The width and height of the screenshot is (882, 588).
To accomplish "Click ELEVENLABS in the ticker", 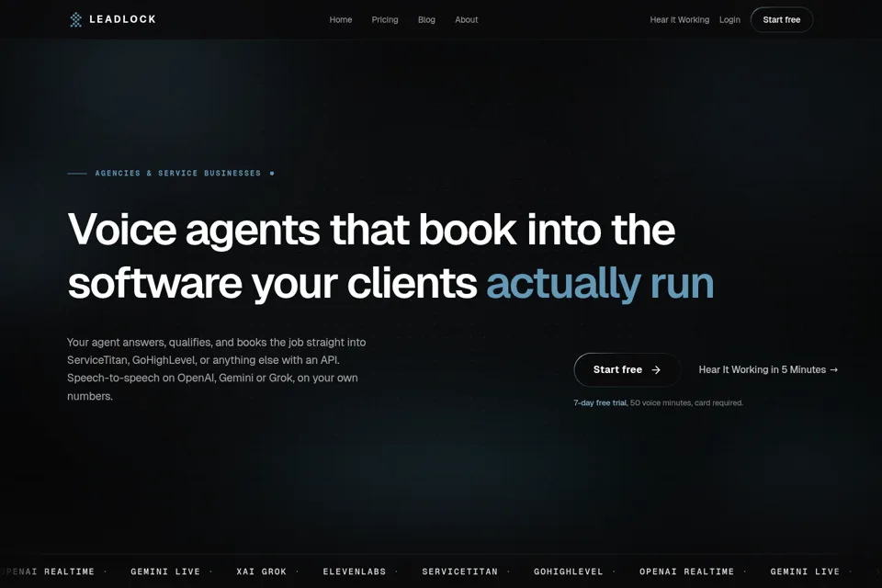I will tap(355, 571).
